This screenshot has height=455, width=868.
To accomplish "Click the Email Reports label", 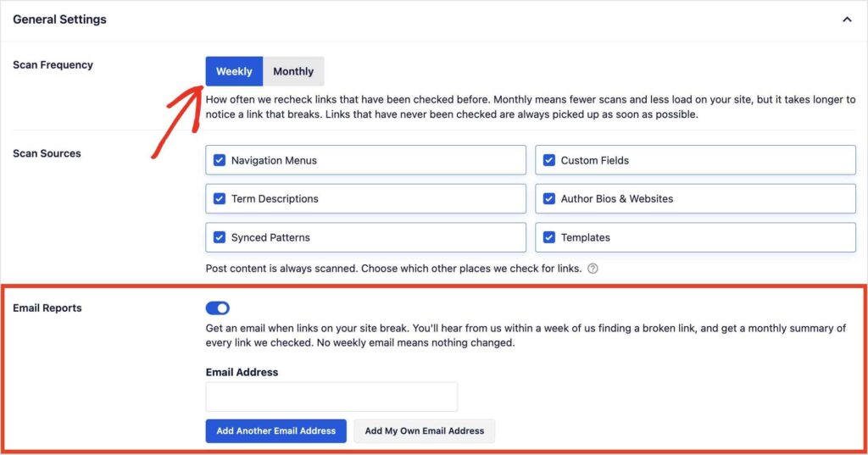I will pos(47,308).
